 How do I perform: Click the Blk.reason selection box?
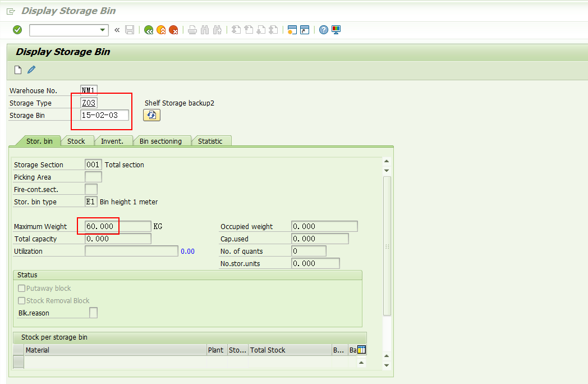click(x=94, y=312)
